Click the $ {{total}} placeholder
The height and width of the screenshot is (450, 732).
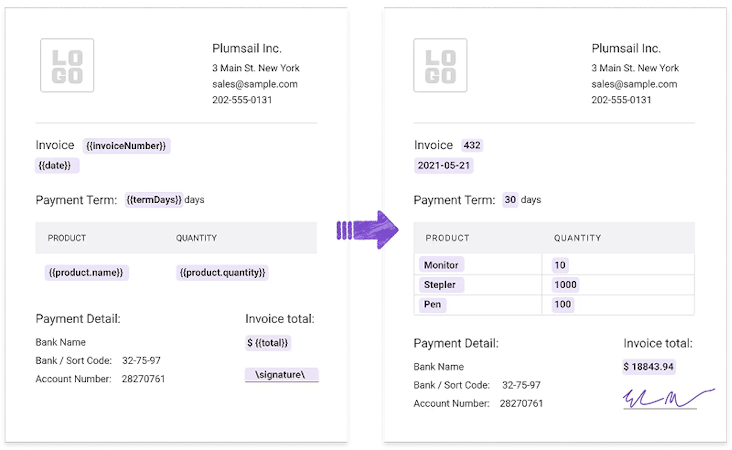268,343
